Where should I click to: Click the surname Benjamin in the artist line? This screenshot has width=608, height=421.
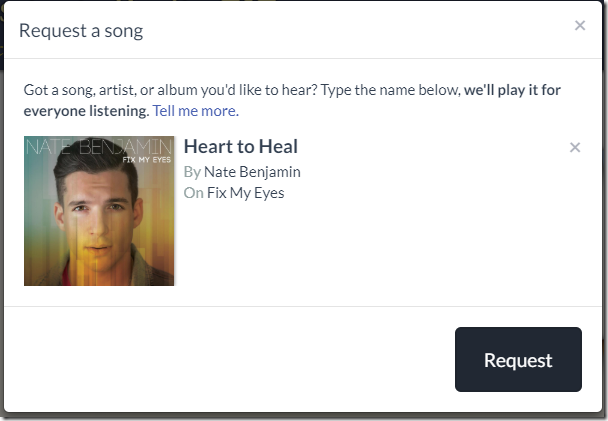tap(269, 171)
